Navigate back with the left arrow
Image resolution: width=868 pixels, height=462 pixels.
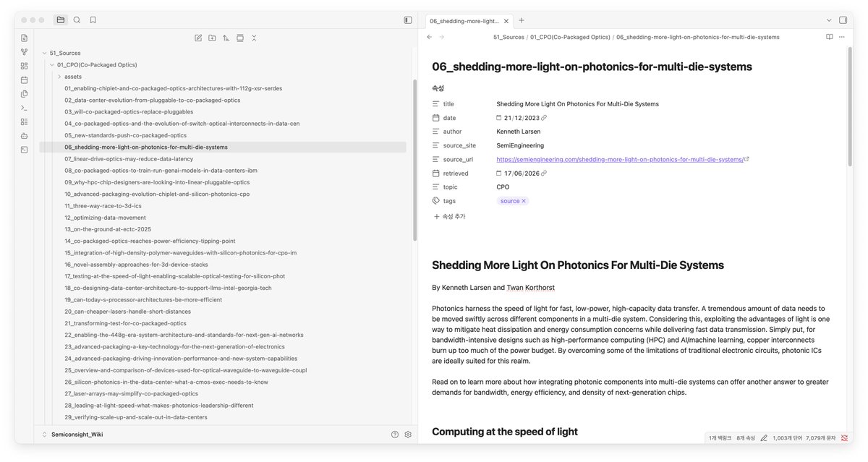click(429, 37)
